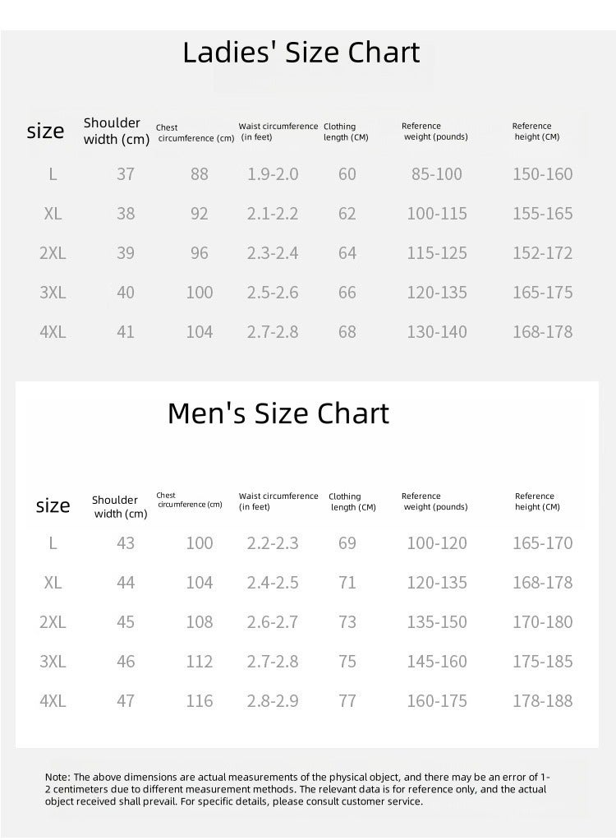The height and width of the screenshot is (840, 616).
Task: Select the ladies' 2XL size label
Action: pos(53,253)
